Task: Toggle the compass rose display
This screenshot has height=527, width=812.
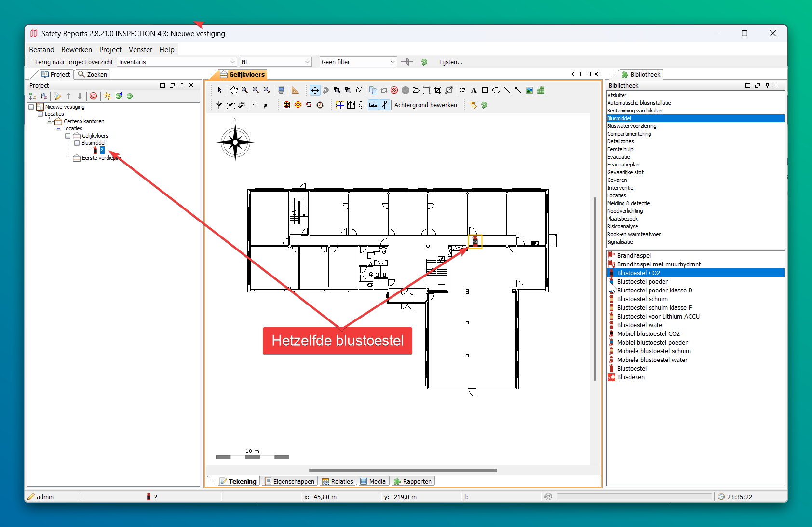Action: pos(384,105)
